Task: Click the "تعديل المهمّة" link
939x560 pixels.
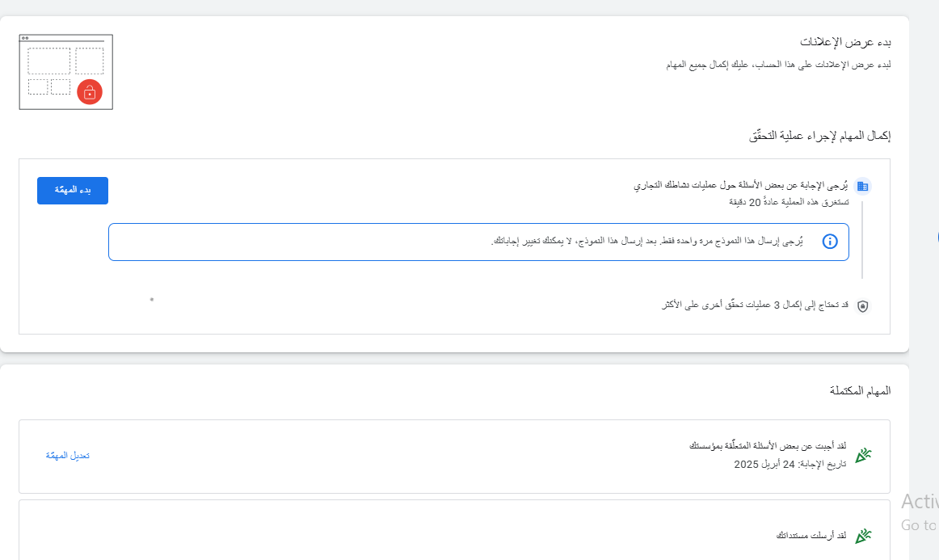Action: pyautogui.click(x=68, y=456)
